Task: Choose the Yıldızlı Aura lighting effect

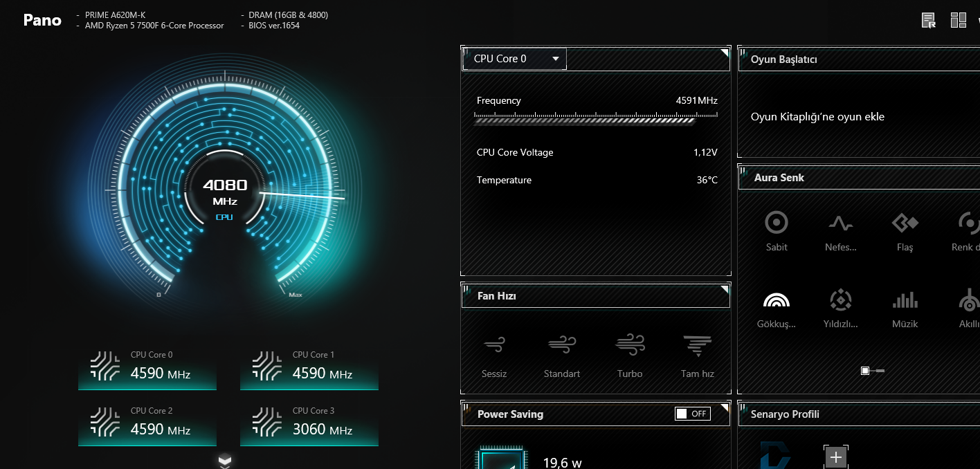Action: pos(841,309)
